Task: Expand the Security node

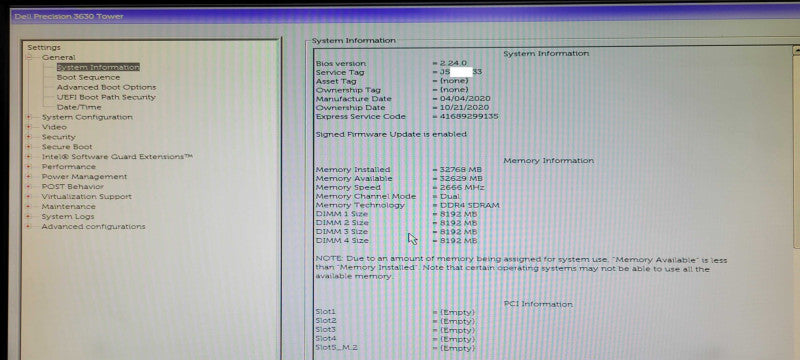Action: [29, 137]
